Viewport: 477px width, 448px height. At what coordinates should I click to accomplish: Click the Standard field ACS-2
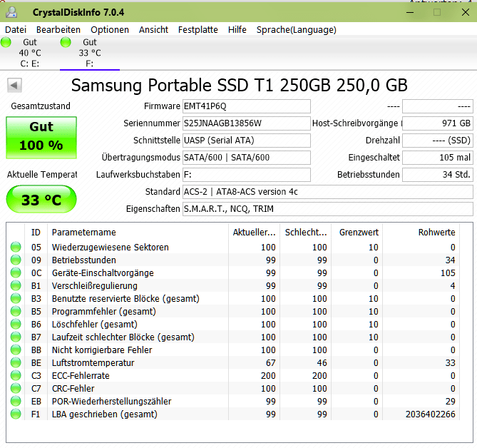328,192
